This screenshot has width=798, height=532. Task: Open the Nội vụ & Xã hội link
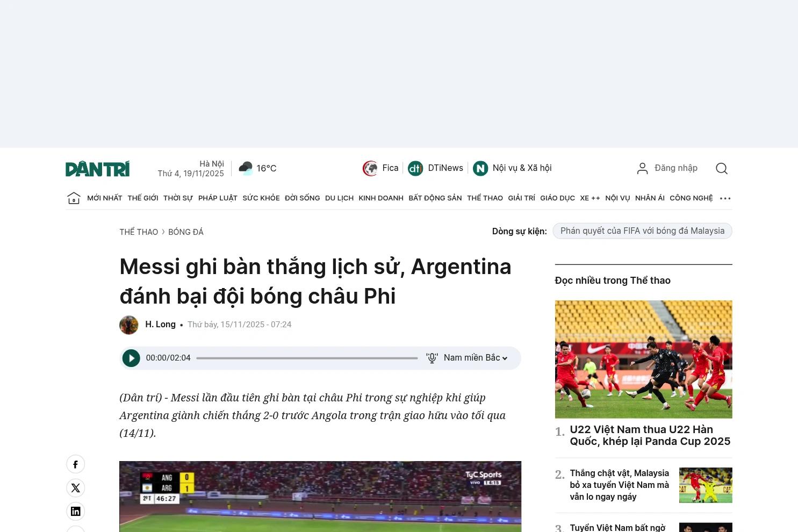[522, 168]
